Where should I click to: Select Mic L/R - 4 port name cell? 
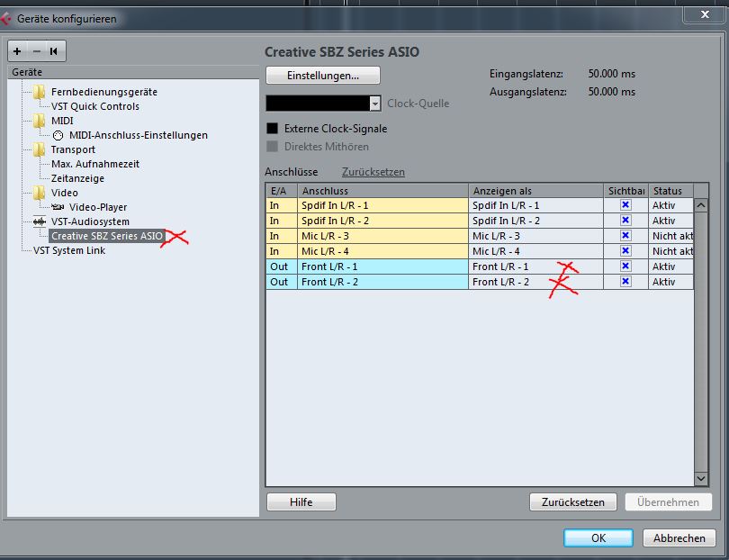(382, 251)
